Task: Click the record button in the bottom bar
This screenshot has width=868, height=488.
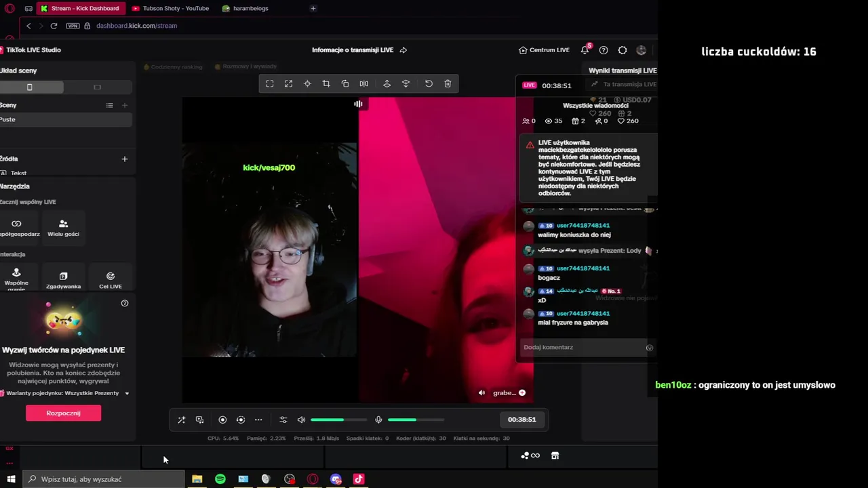Action: click(222, 420)
